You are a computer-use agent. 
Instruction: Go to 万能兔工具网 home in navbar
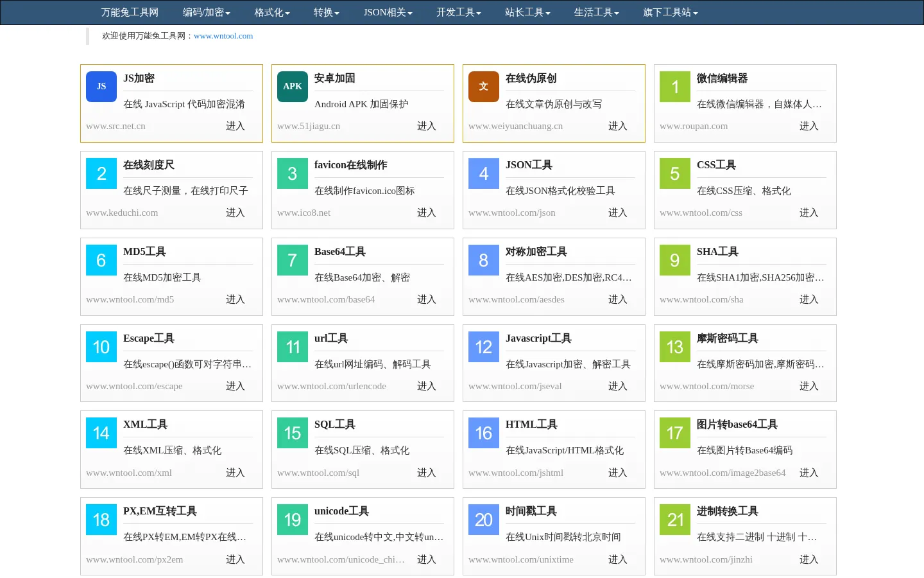click(x=130, y=12)
